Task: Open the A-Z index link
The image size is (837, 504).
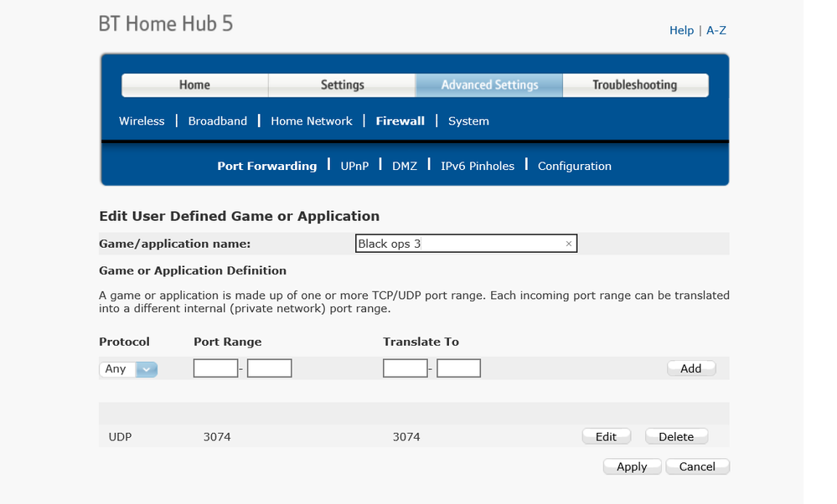Action: [x=716, y=30]
